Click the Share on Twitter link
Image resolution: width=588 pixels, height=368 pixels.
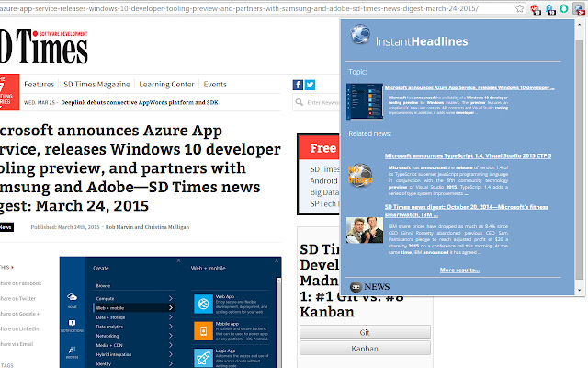coord(18,298)
